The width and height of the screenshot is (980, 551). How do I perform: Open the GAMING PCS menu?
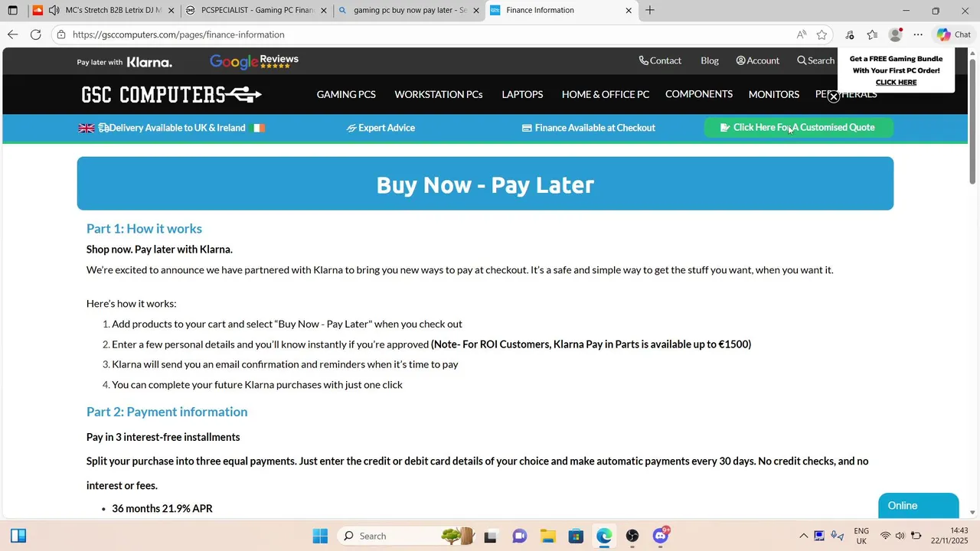point(346,94)
